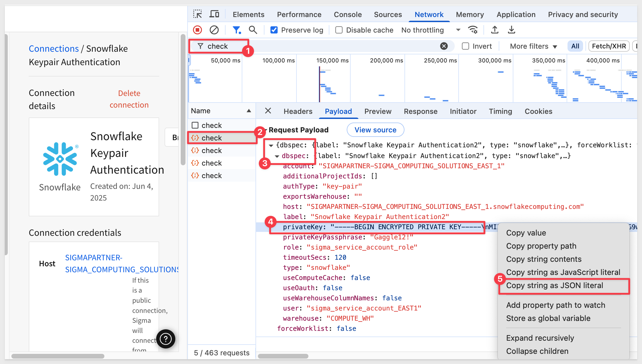Collapse the Request Payload section
This screenshot has width=642, height=364.
click(x=266, y=130)
